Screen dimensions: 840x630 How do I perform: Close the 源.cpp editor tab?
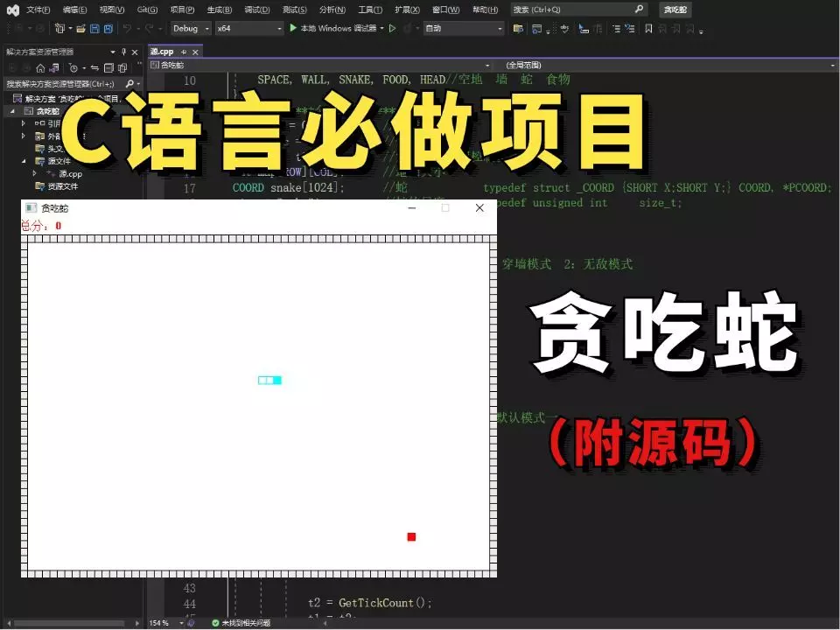coord(195,52)
